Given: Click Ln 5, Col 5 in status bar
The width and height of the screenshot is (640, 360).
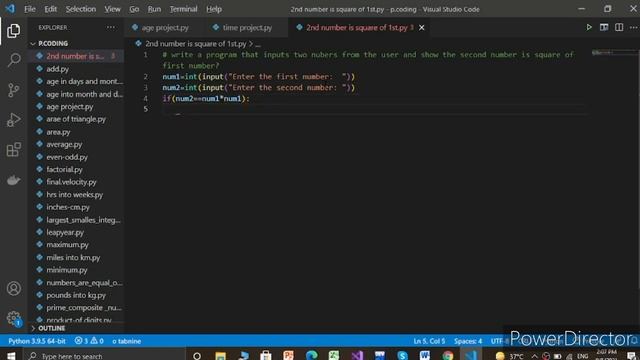Looking at the screenshot, I should (429, 341).
